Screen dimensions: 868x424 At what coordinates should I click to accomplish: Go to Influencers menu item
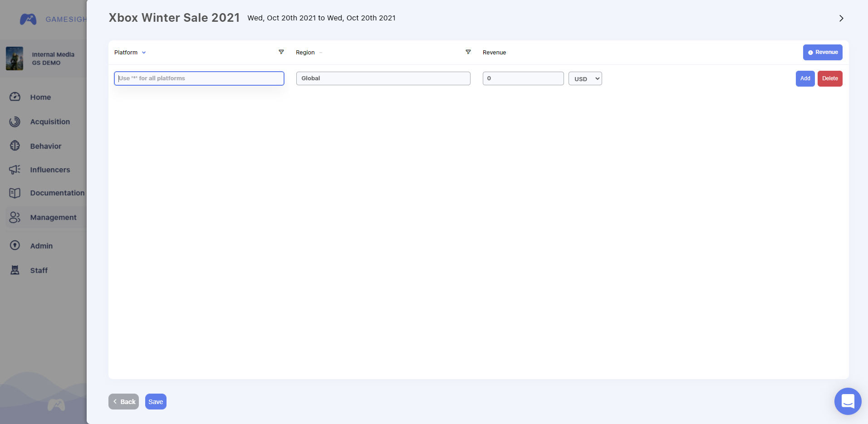point(50,170)
